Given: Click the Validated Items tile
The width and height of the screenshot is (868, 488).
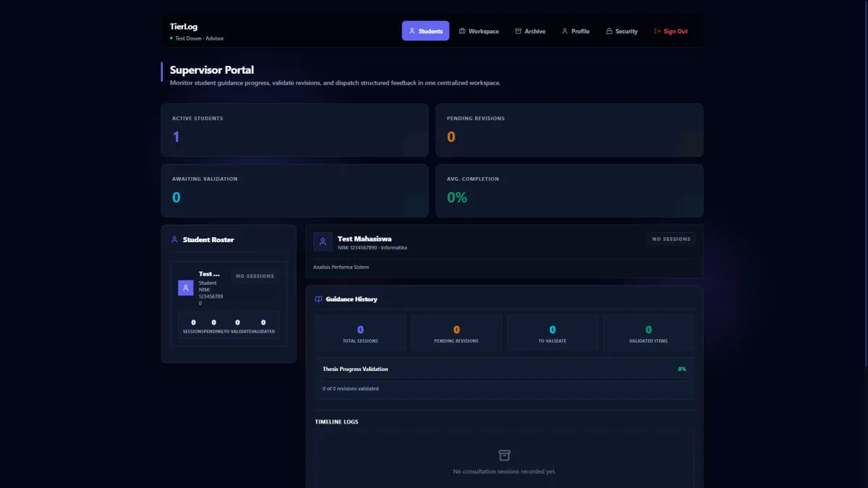Looking at the screenshot, I should tap(649, 333).
